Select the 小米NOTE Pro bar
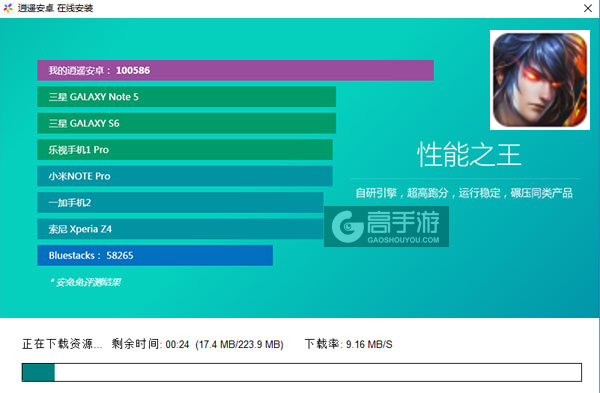This screenshot has height=393, width=600. [185, 176]
